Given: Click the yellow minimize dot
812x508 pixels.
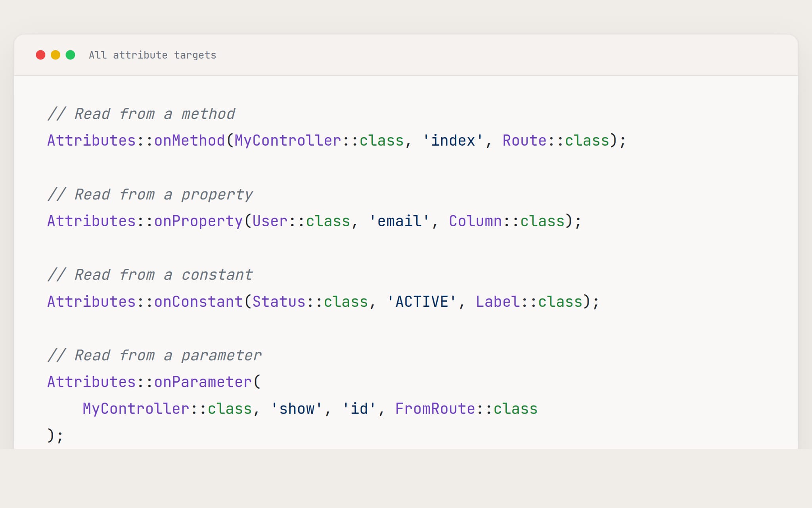Looking at the screenshot, I should [x=56, y=55].
